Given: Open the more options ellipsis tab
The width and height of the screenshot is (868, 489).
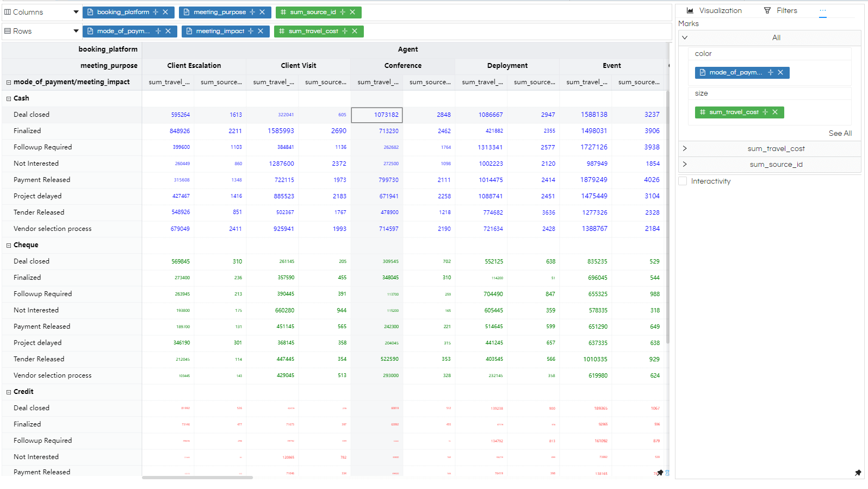Looking at the screenshot, I should click(x=823, y=10).
